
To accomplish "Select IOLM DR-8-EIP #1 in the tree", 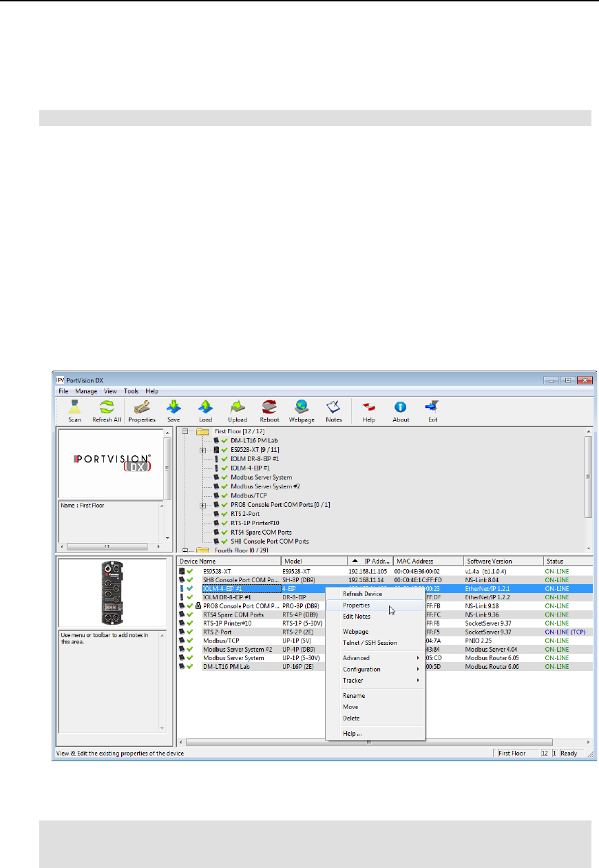I will coord(255,459).
